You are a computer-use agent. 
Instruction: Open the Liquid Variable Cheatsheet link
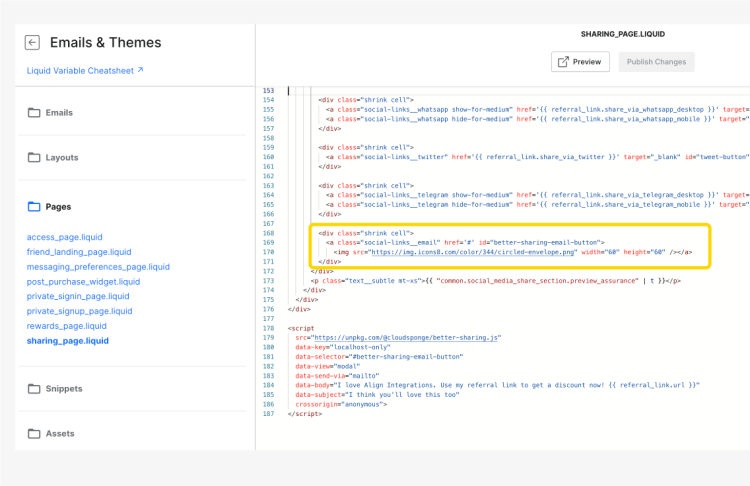(x=85, y=71)
